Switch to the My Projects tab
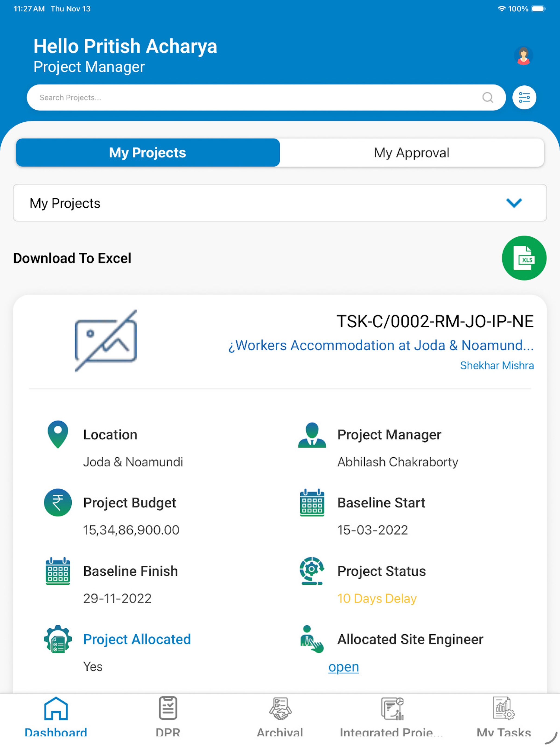 pos(148,153)
